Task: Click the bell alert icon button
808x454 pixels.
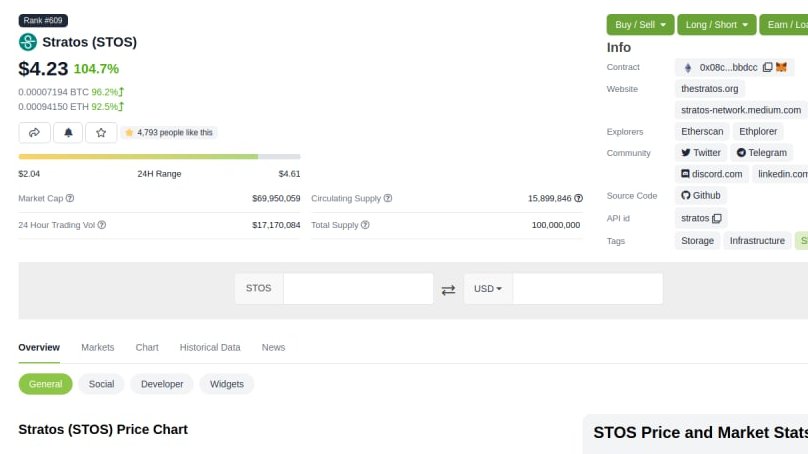Action: pyautogui.click(x=68, y=132)
